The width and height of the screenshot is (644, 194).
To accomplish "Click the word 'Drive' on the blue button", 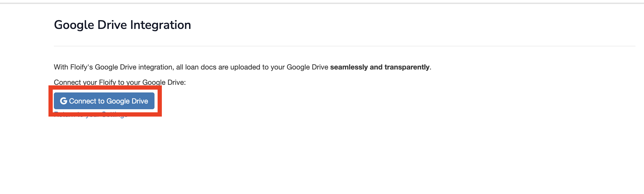I will [x=140, y=101].
